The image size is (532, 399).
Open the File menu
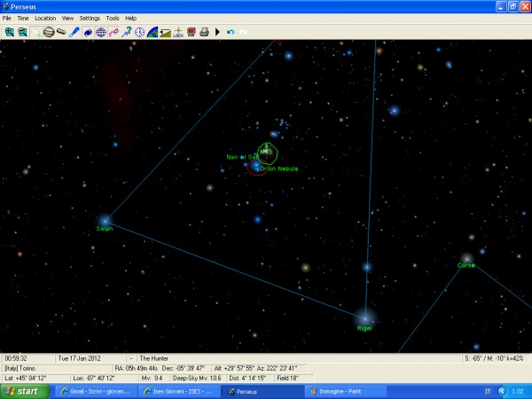click(x=7, y=18)
